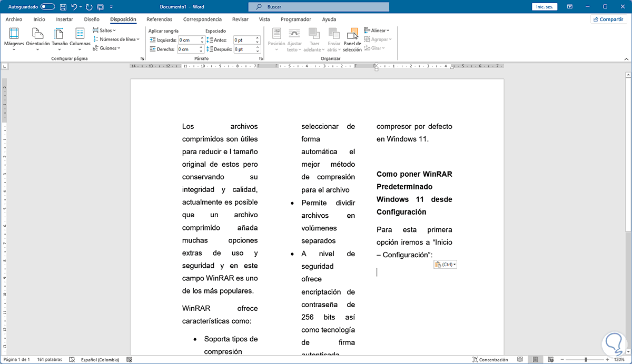Open the Tamaño page size dropdown
632x364 pixels.
point(60,38)
